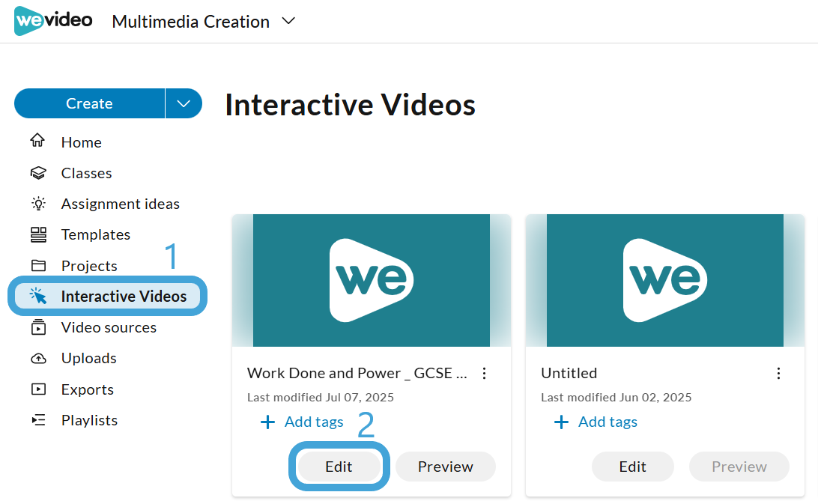The width and height of the screenshot is (818, 504).
Task: Click the Playlists icon in sidebar
Action: click(37, 420)
